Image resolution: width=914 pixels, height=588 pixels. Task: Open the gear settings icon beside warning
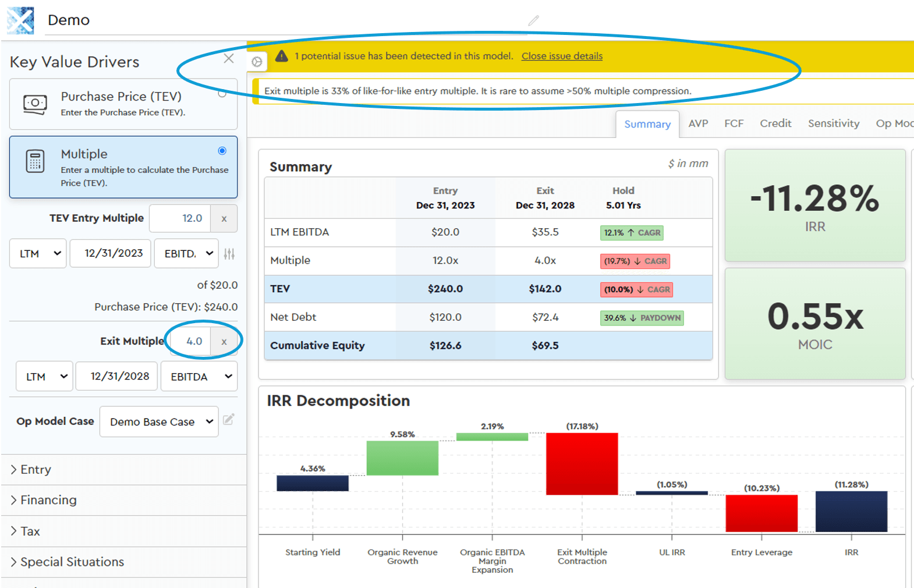(x=257, y=62)
